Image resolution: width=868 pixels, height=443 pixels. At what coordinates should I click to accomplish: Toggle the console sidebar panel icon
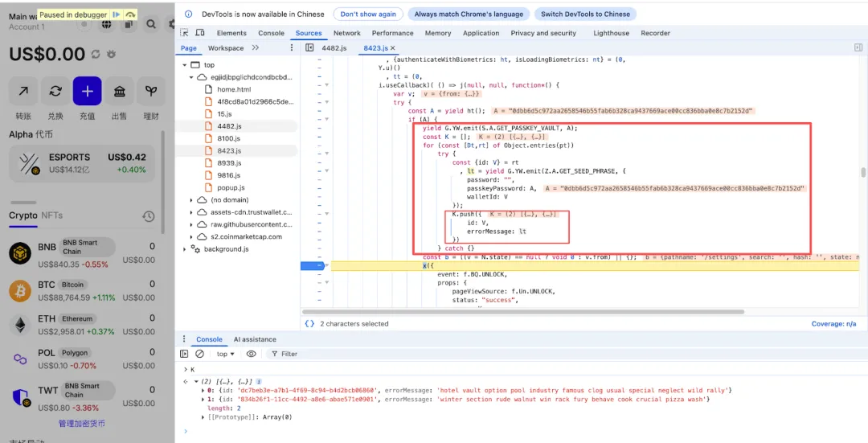pyautogui.click(x=184, y=354)
